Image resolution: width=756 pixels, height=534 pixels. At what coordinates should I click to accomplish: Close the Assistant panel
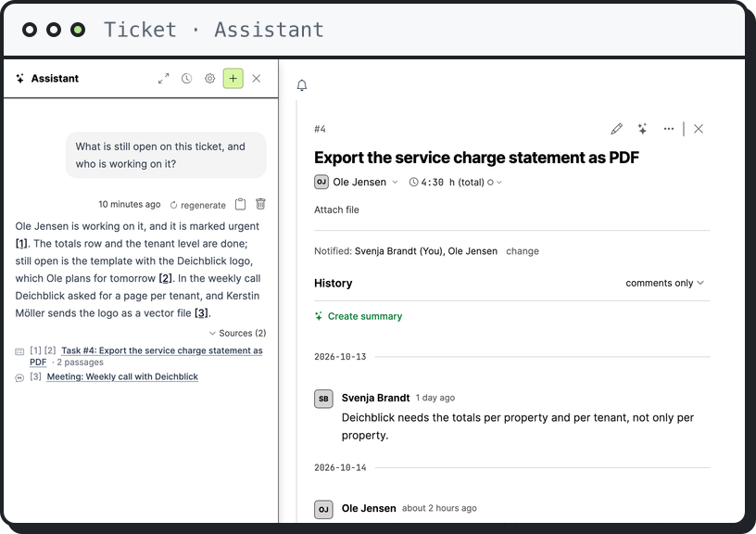[257, 79]
